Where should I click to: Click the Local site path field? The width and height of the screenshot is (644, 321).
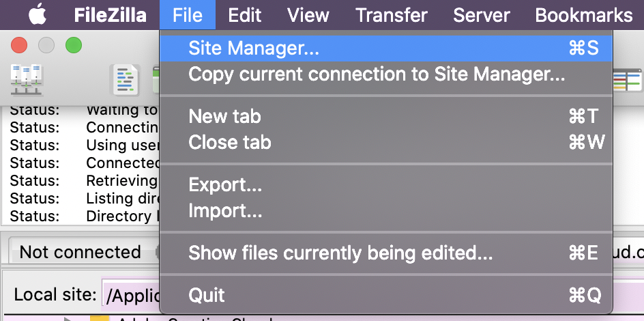coord(132,295)
